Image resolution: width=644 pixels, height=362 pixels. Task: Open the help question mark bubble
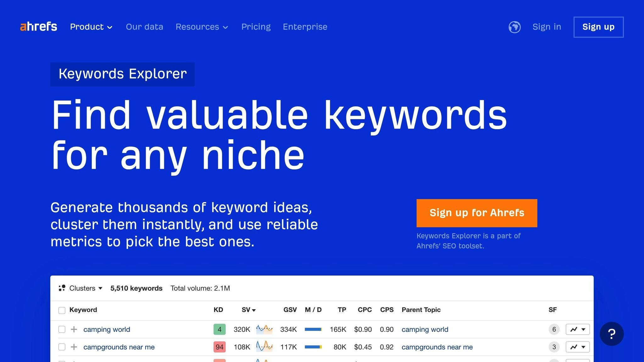(x=612, y=334)
